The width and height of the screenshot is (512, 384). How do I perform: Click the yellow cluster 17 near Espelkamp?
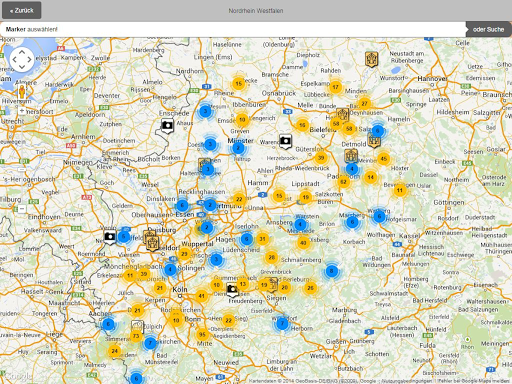coord(335,87)
